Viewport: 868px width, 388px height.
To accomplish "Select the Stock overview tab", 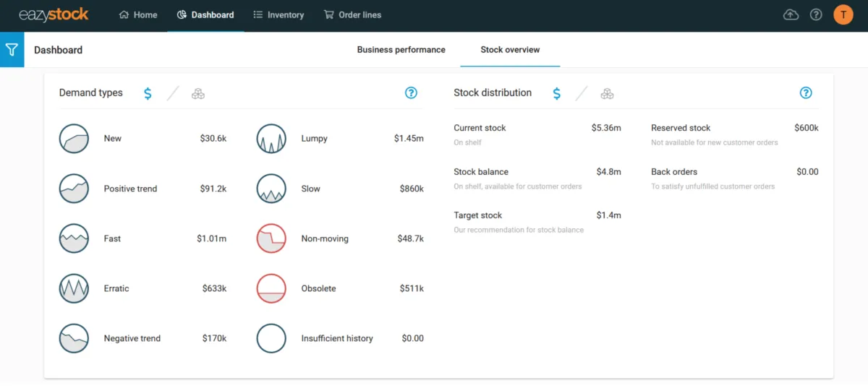I will click(510, 50).
